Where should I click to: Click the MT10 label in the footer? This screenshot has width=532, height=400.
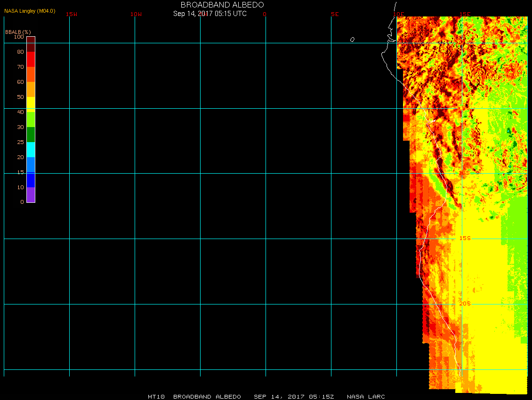(x=155, y=397)
